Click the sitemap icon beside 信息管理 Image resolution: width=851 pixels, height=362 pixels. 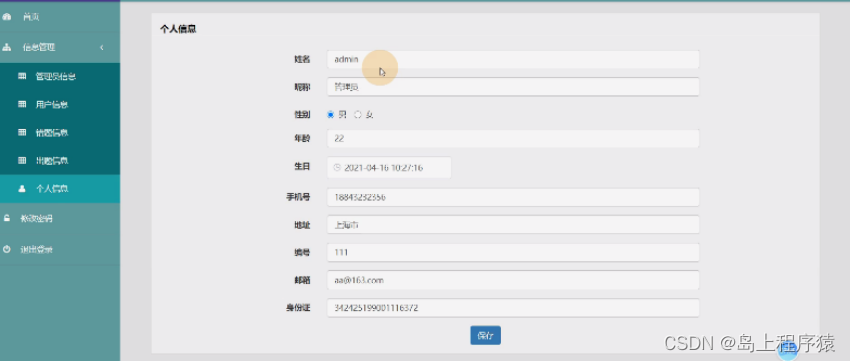click(x=7, y=47)
